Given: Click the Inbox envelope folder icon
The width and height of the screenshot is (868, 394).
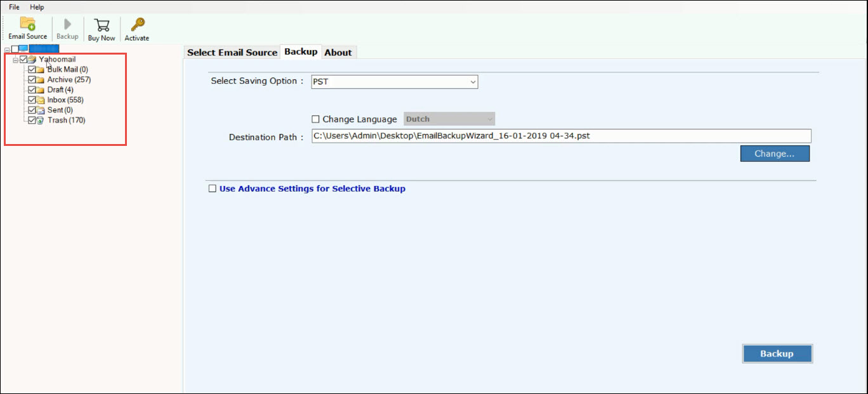Looking at the screenshot, I should 41,100.
